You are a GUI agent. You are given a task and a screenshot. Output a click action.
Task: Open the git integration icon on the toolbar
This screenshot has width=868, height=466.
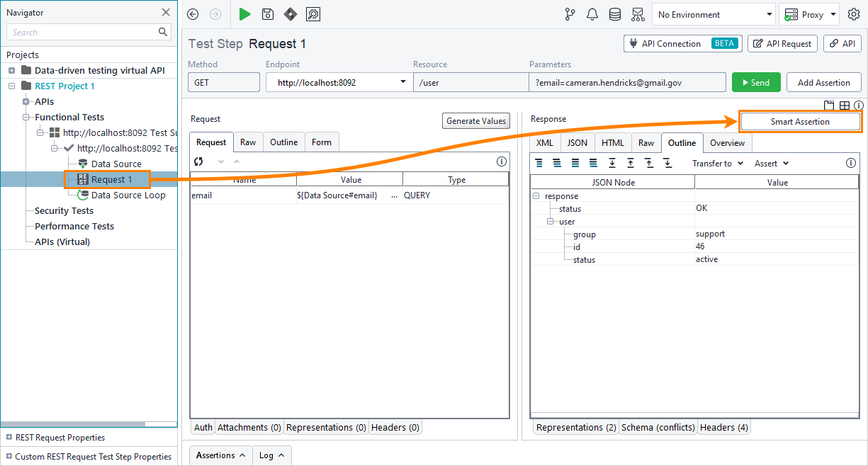pyautogui.click(x=570, y=14)
